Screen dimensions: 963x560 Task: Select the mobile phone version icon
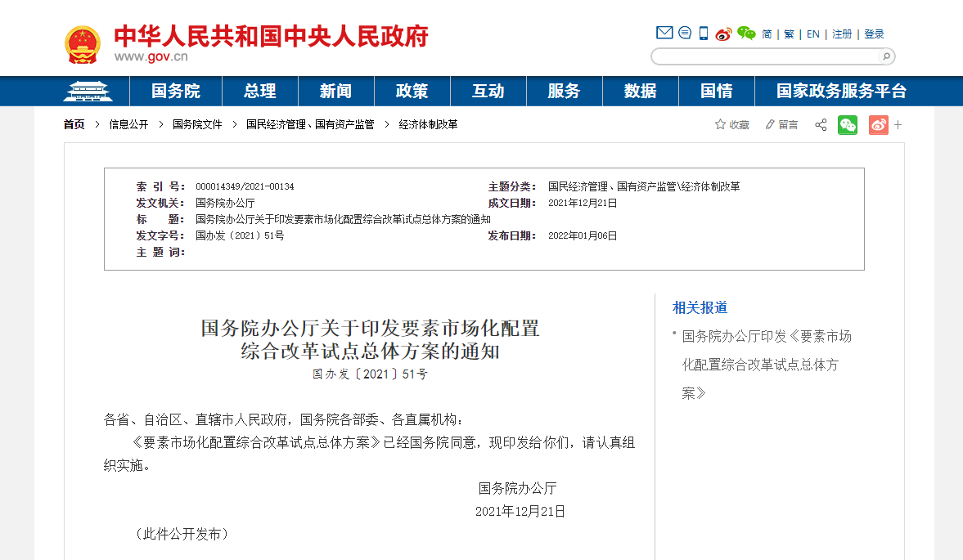(703, 33)
